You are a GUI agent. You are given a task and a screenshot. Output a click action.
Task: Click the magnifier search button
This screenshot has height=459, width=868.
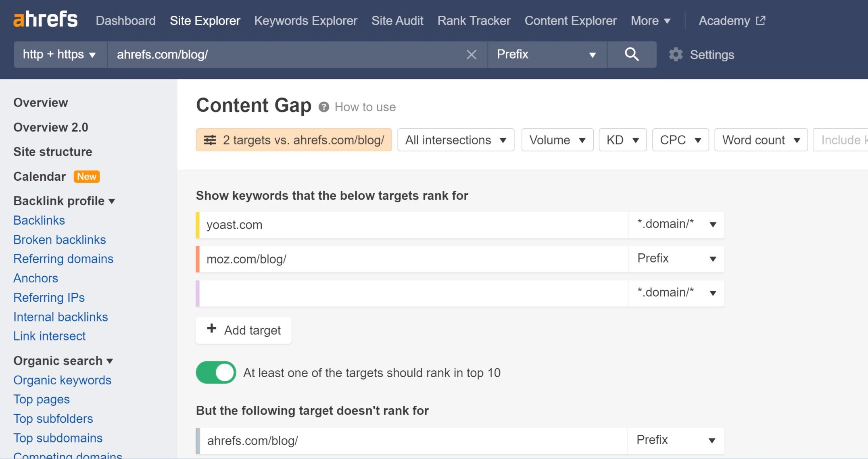(632, 54)
